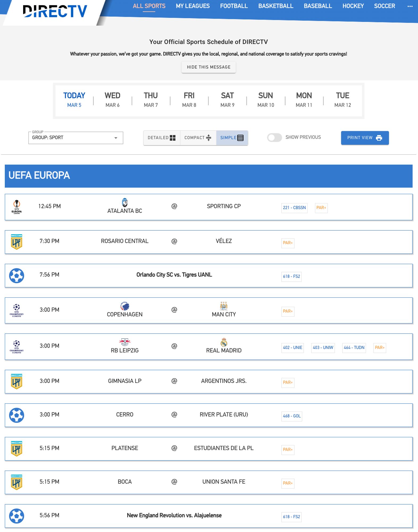The width and height of the screenshot is (418, 532).
Task: Click the Real Madrid team crest
Action: tap(224, 342)
